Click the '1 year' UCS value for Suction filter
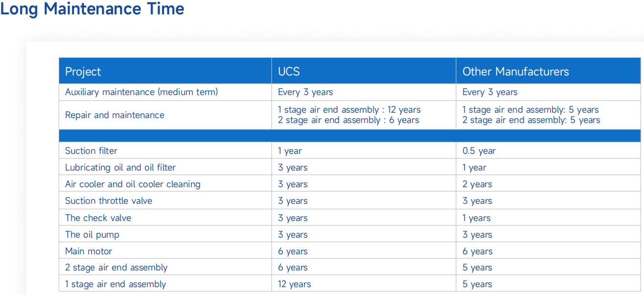The width and height of the screenshot is (644, 295). tap(290, 151)
